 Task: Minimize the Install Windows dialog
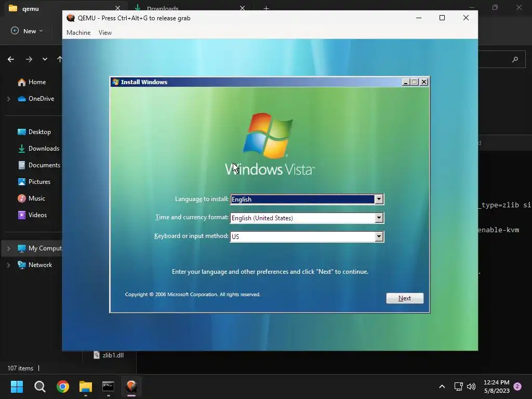pos(405,82)
